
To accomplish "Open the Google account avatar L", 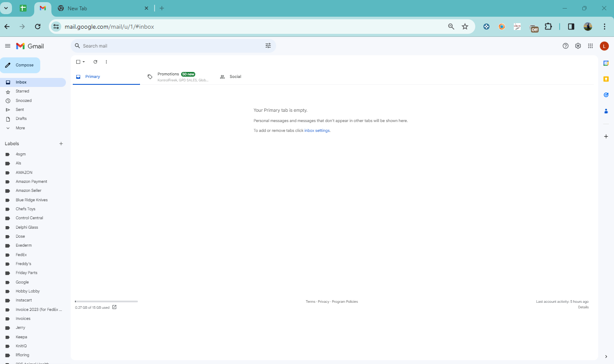I will click(x=604, y=46).
